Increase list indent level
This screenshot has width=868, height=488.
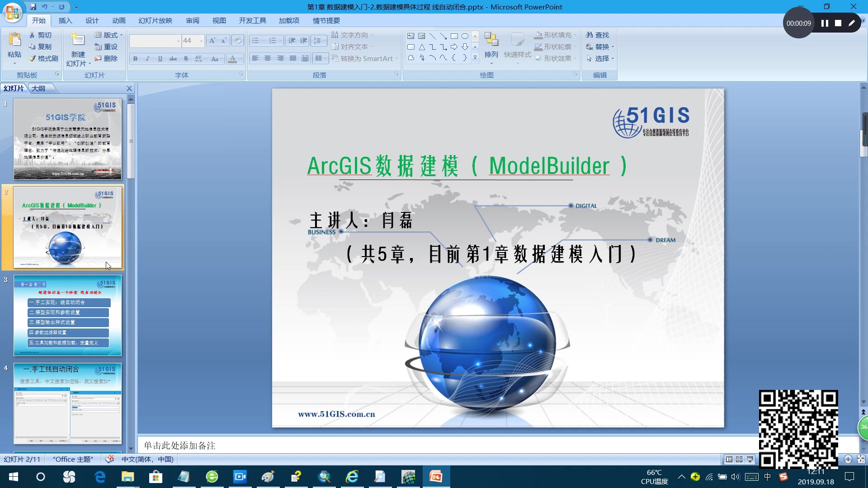304,41
